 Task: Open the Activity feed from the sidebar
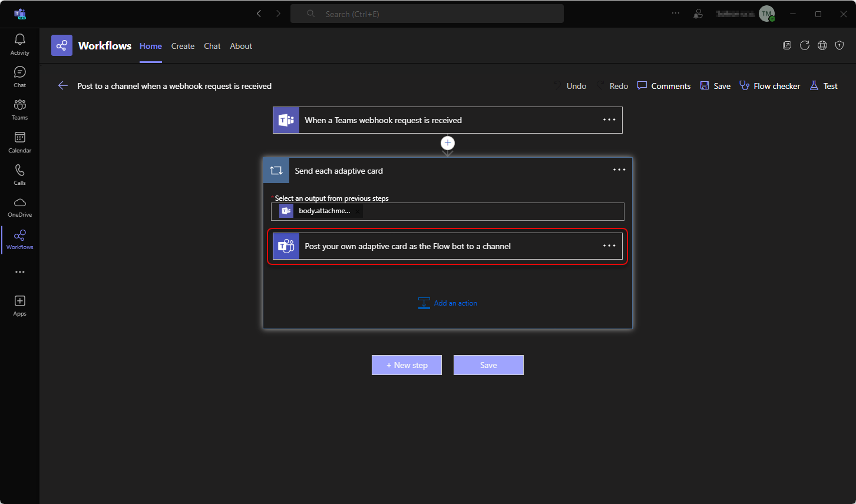click(19, 44)
